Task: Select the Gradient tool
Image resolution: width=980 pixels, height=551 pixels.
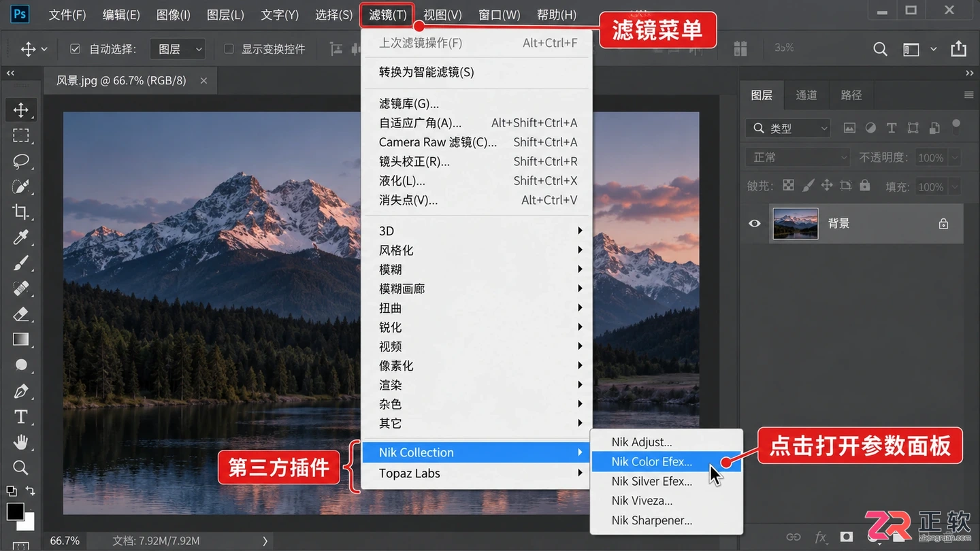Action: point(21,339)
